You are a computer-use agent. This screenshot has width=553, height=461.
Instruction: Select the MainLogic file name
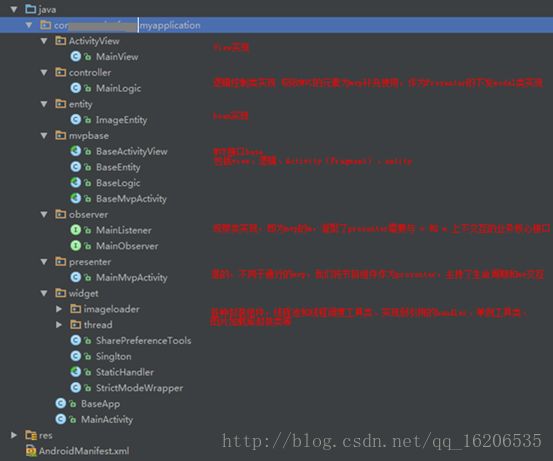[118, 88]
